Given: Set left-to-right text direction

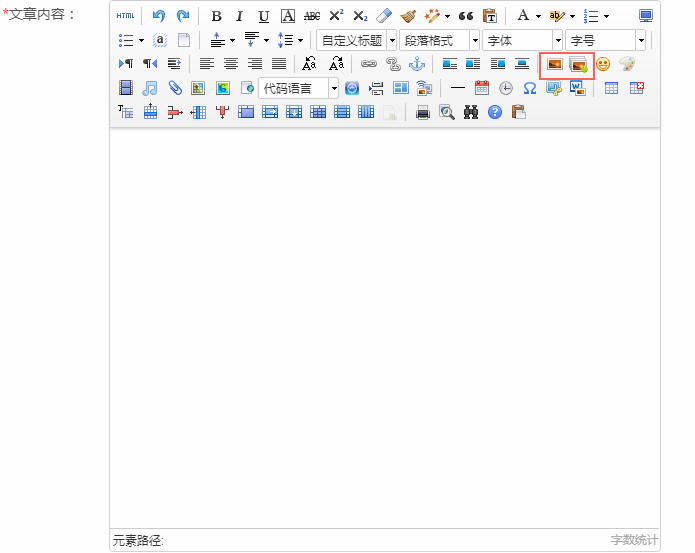Looking at the screenshot, I should (x=126, y=64).
